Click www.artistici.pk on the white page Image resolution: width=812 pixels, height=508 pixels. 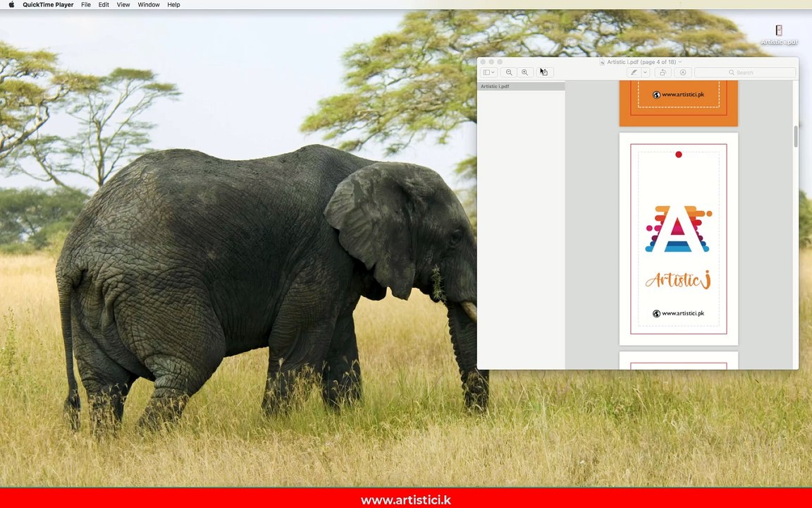[x=683, y=313]
